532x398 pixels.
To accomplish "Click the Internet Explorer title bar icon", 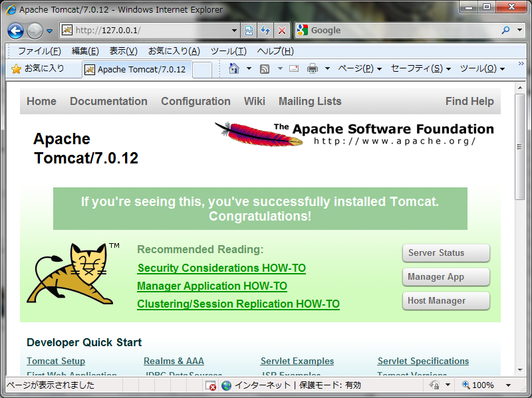I will click(11, 9).
